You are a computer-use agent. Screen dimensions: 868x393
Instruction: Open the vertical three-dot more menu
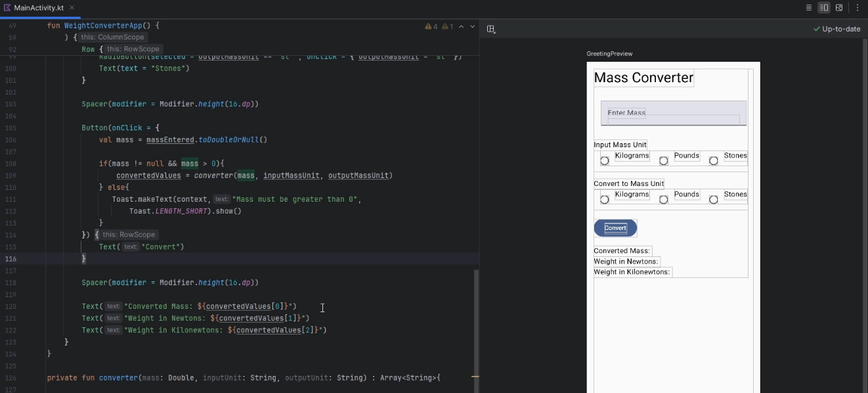pos(857,8)
